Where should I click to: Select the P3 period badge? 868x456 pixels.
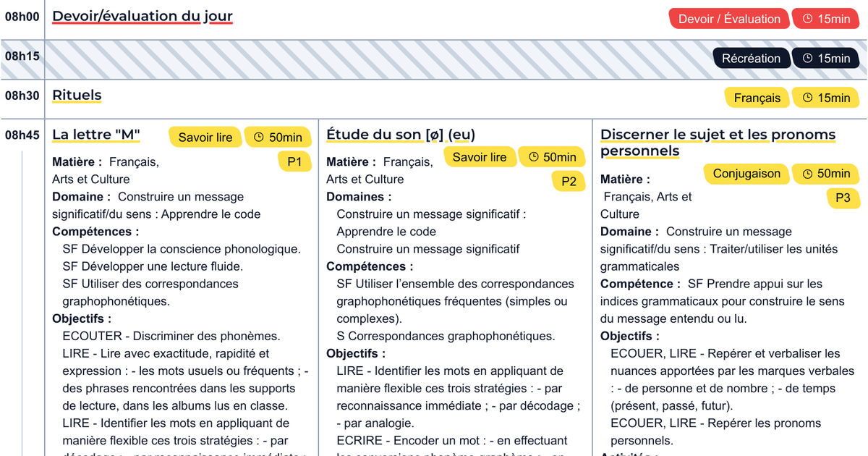[x=843, y=198]
